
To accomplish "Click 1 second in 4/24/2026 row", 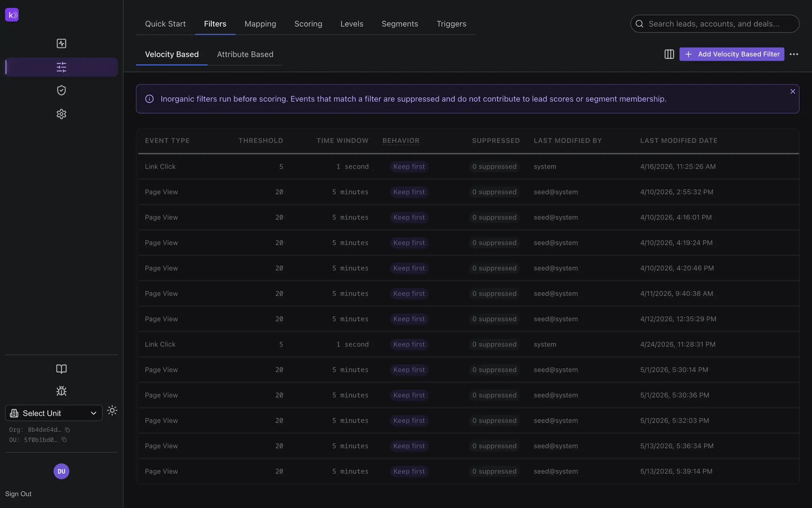I will click(x=352, y=344).
